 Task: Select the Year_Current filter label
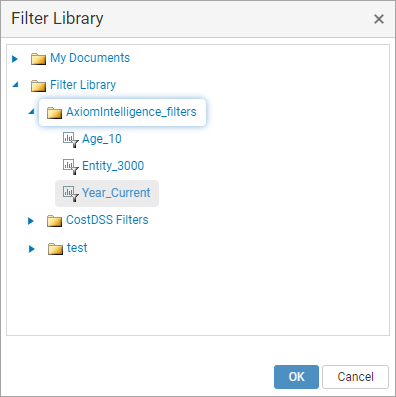[x=116, y=193]
